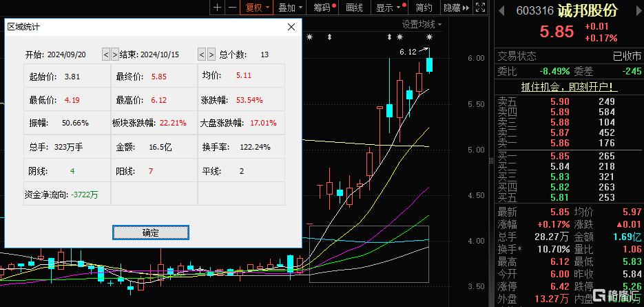Click 最终价 value 5.85 in dialog

(x=159, y=77)
